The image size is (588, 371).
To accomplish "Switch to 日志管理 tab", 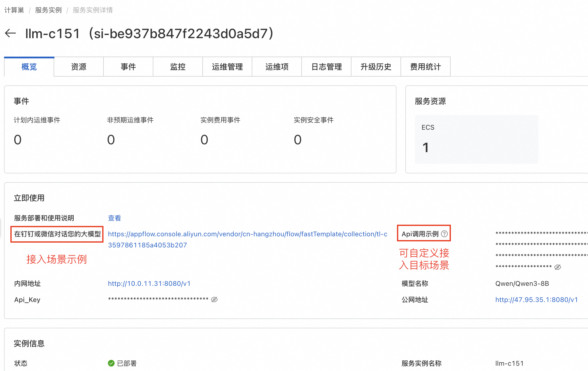I will pos(326,67).
